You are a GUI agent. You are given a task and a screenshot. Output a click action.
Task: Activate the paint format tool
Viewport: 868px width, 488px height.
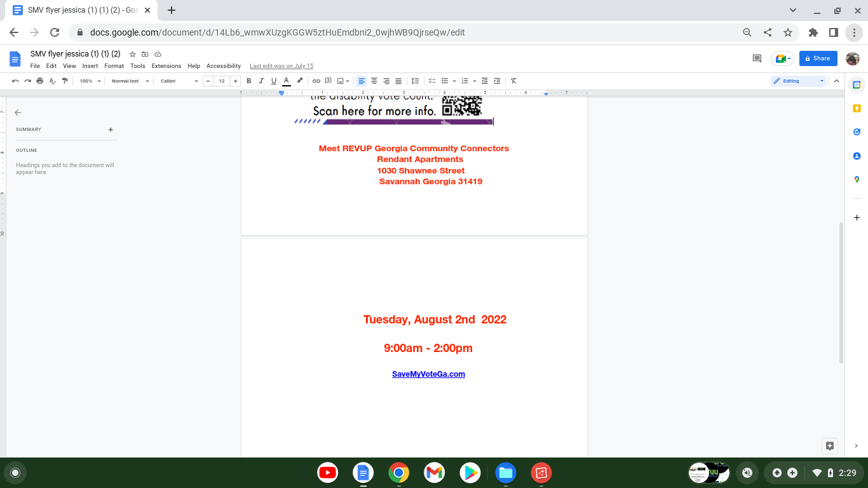click(x=65, y=81)
